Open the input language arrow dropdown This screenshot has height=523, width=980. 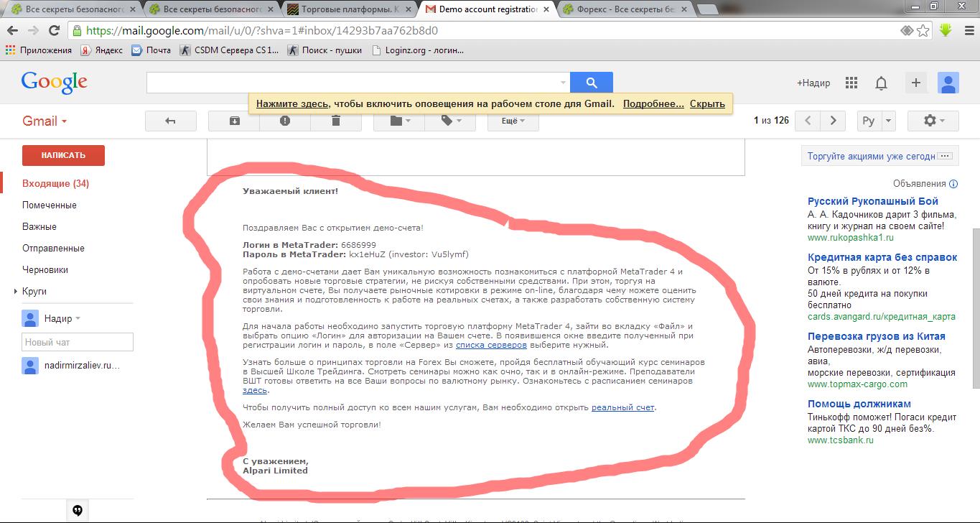pyautogui.click(x=888, y=121)
